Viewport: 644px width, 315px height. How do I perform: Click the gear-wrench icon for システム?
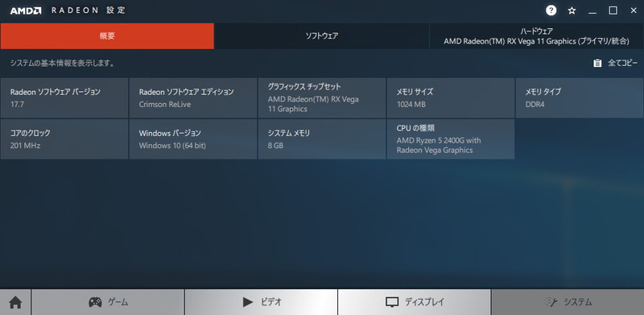coord(551,302)
